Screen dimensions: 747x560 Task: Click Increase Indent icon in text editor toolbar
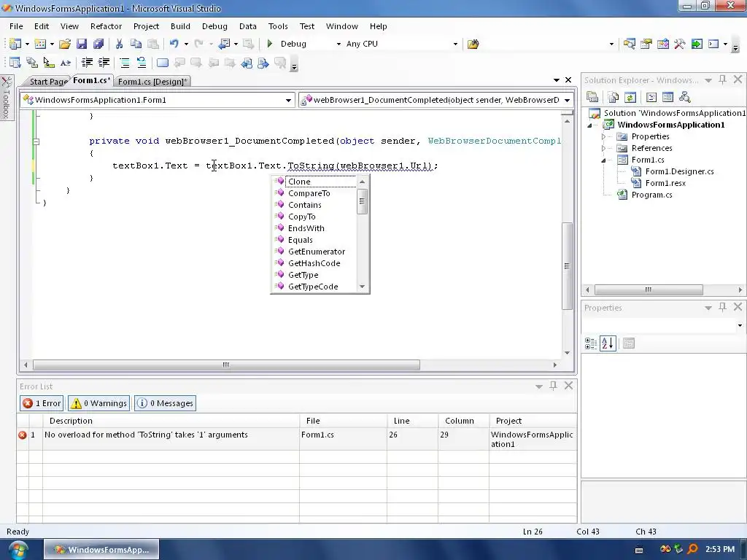click(x=104, y=63)
